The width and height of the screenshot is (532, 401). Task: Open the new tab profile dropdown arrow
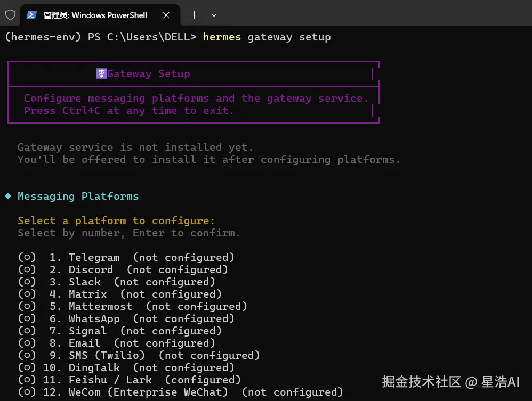(214, 15)
